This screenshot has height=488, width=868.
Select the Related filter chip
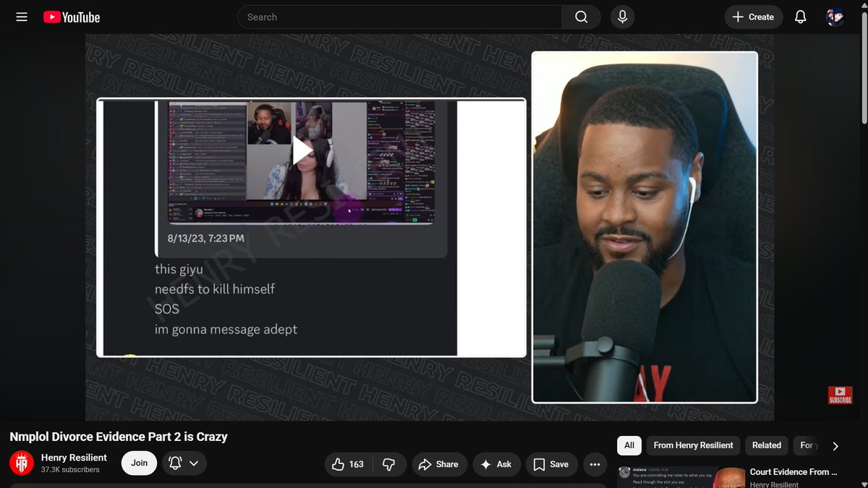[x=766, y=445]
